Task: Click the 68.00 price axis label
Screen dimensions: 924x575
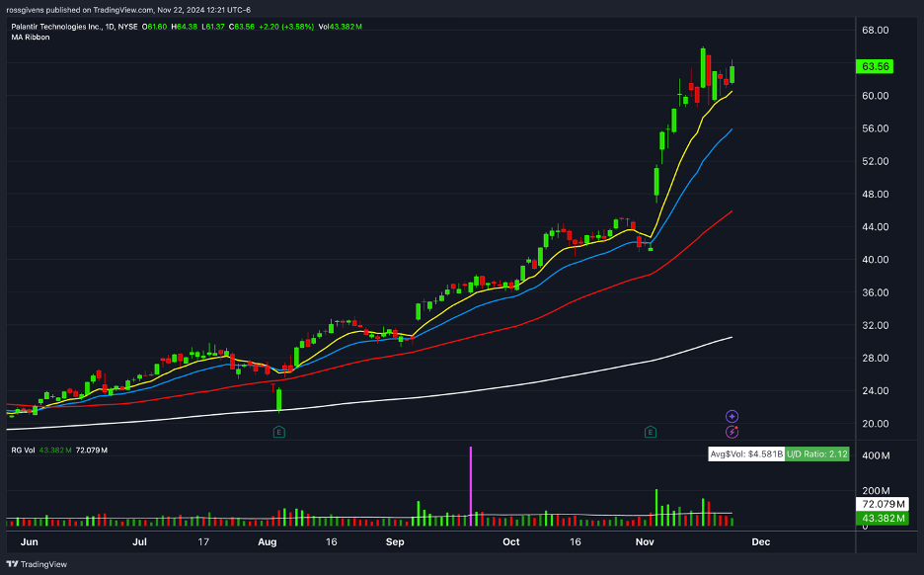Action: point(875,30)
